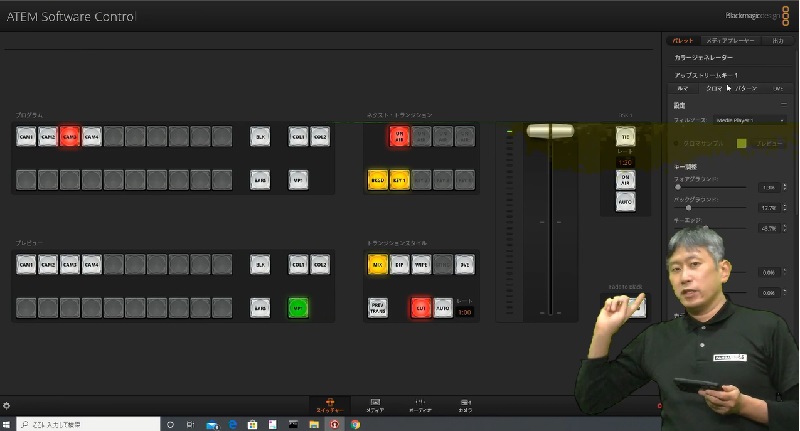The width and height of the screenshot is (800, 431).
Task: Select CAM3 on the Preview bus
Action: [70, 265]
